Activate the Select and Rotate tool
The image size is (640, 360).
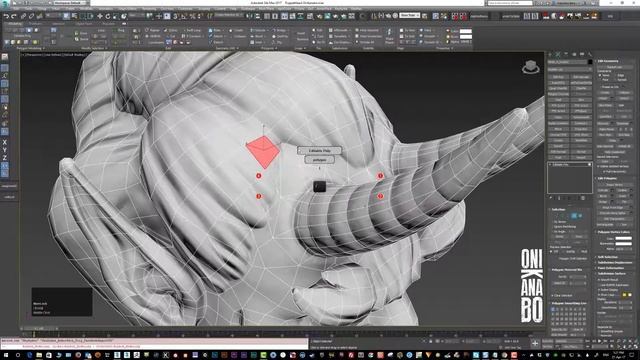pyautogui.click(x=108, y=16)
